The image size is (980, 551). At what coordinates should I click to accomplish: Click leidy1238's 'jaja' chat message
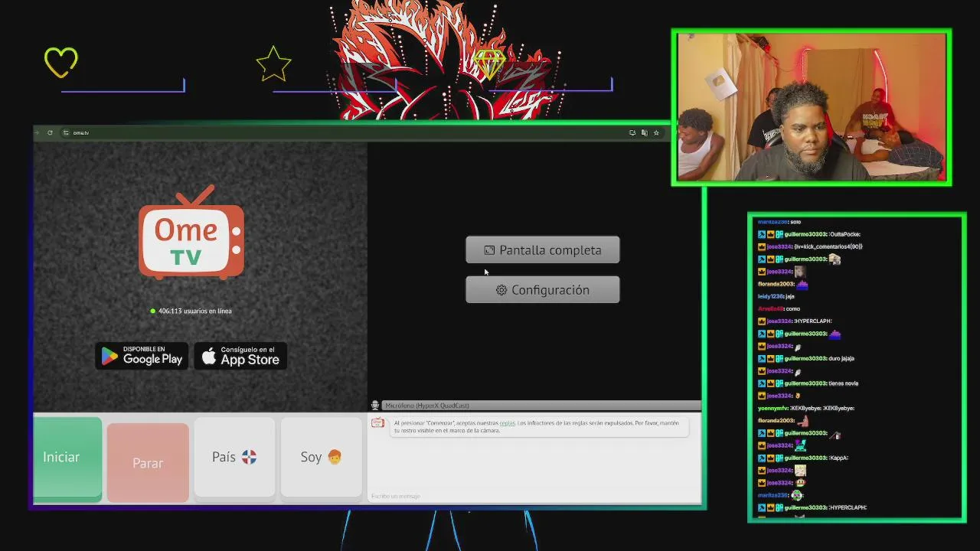776,296
